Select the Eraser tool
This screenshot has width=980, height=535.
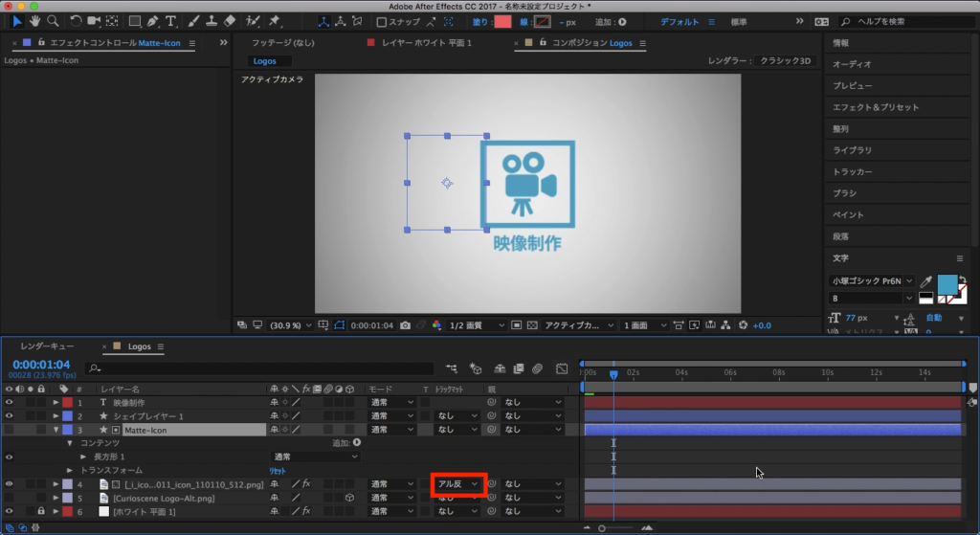pyautogui.click(x=228, y=21)
